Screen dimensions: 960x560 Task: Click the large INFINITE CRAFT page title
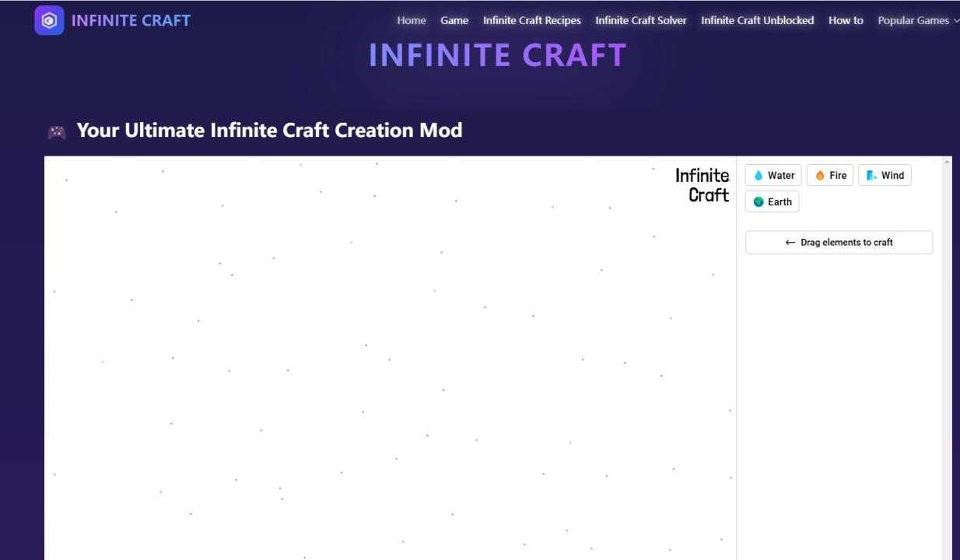[497, 55]
